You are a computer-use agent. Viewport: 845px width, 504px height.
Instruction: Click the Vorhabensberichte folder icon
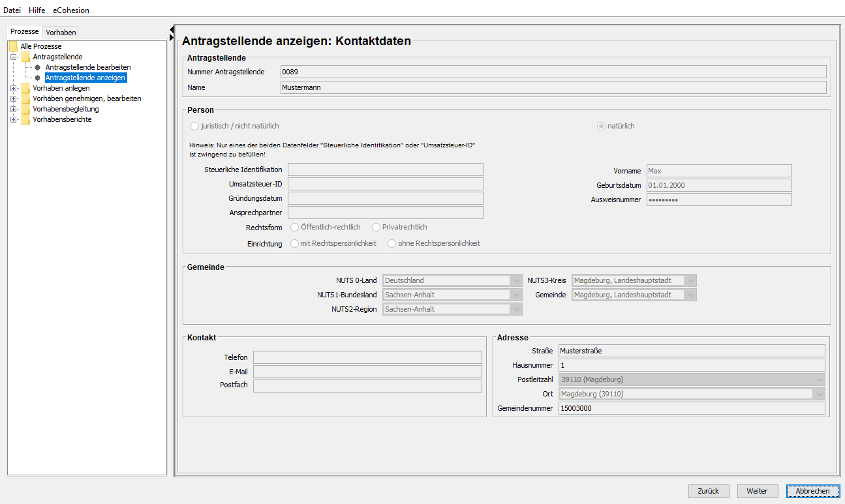[x=25, y=119]
